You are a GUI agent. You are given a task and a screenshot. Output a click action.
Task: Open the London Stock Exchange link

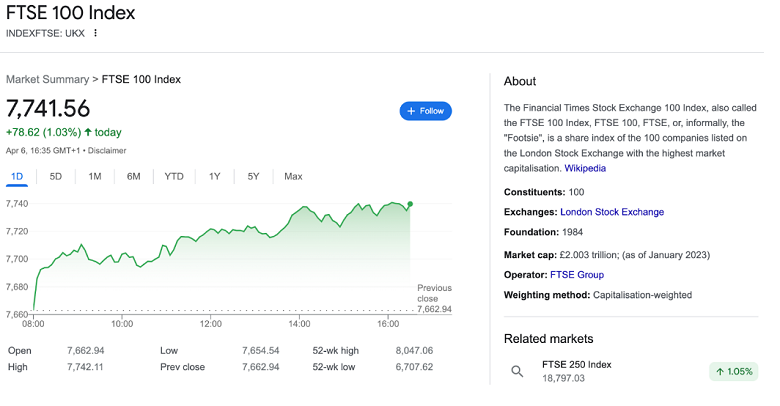pyautogui.click(x=612, y=212)
